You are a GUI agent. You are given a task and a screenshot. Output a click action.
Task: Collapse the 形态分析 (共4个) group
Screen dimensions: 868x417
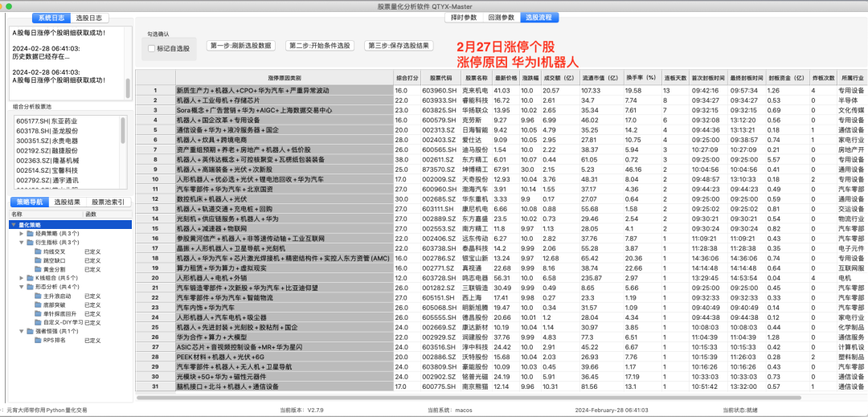click(x=22, y=287)
